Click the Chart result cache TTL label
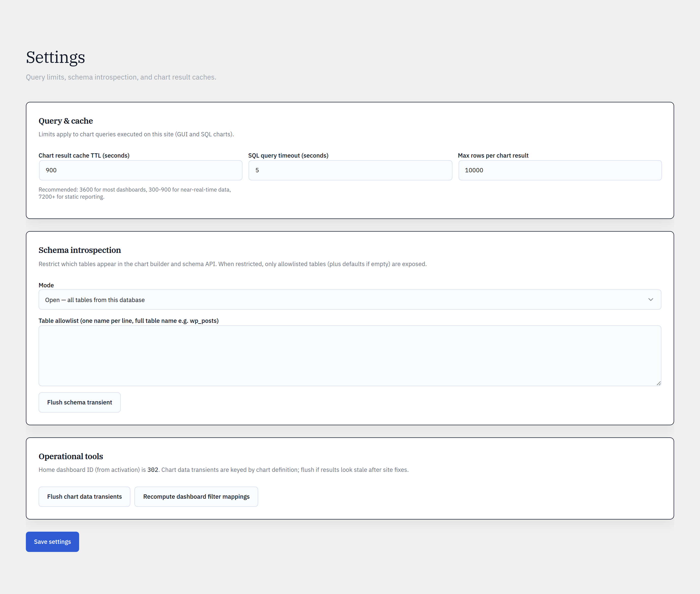Image resolution: width=700 pixels, height=594 pixels. [84, 156]
